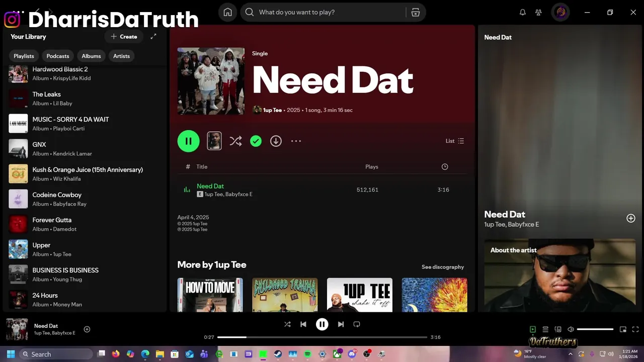Go to Spotify Home
The height and width of the screenshot is (362, 644).
point(228,12)
